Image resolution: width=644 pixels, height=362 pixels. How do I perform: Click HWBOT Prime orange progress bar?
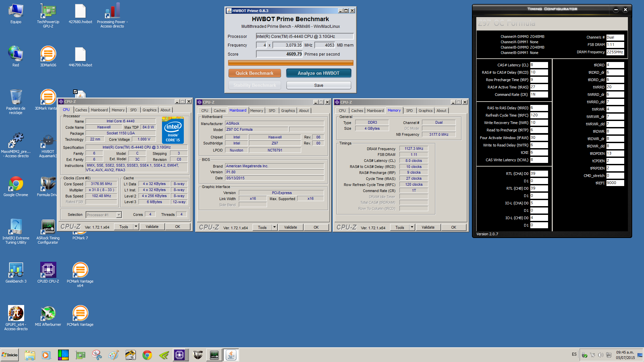tap(290, 63)
